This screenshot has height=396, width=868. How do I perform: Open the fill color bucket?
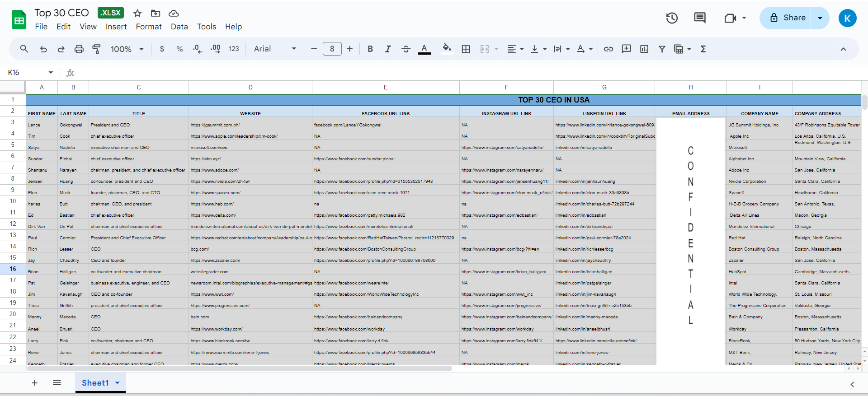pos(447,49)
